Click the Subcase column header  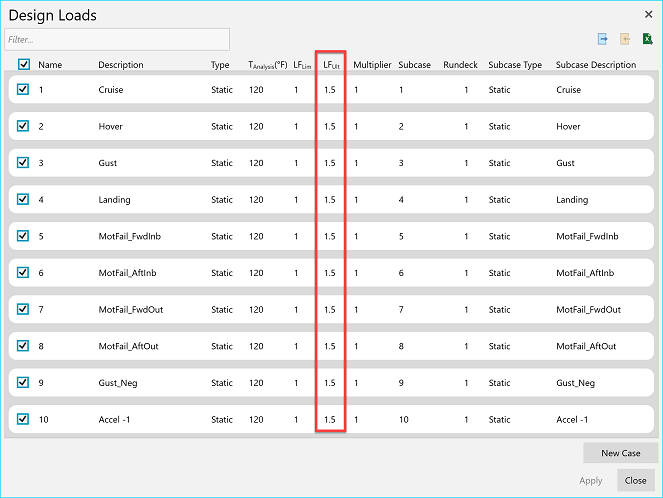click(414, 65)
